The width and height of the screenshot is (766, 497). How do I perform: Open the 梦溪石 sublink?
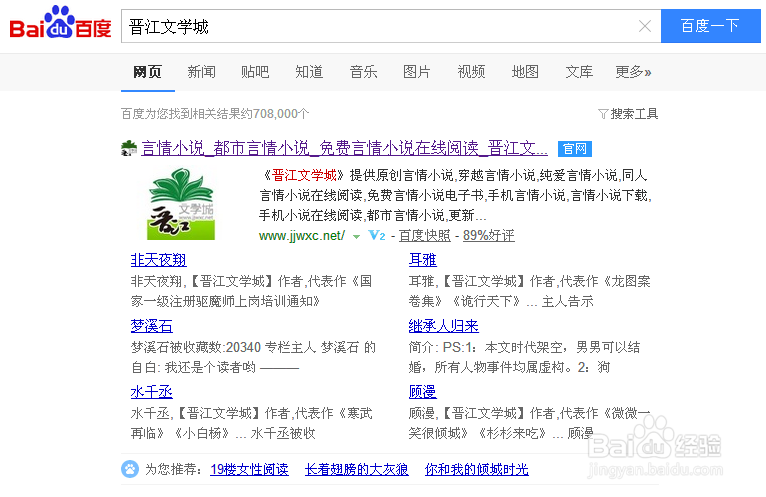pyautogui.click(x=151, y=326)
